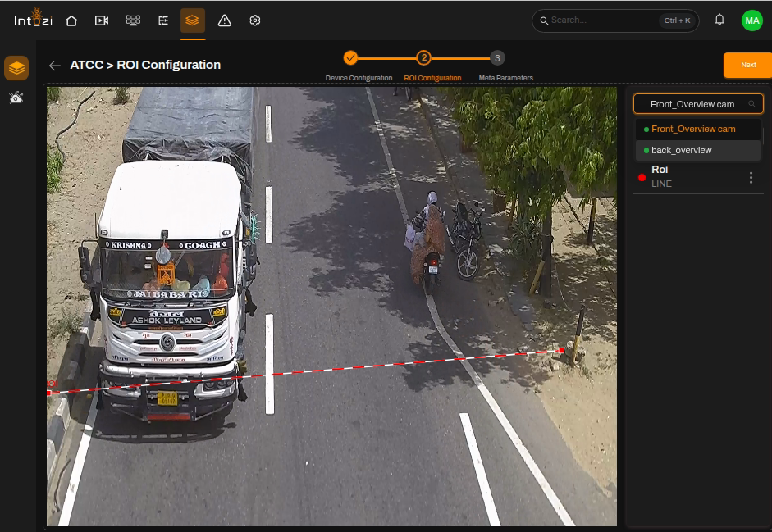772x532 pixels.
Task: Open the hierarchy tree icon in navbar
Action: pyautogui.click(x=163, y=20)
